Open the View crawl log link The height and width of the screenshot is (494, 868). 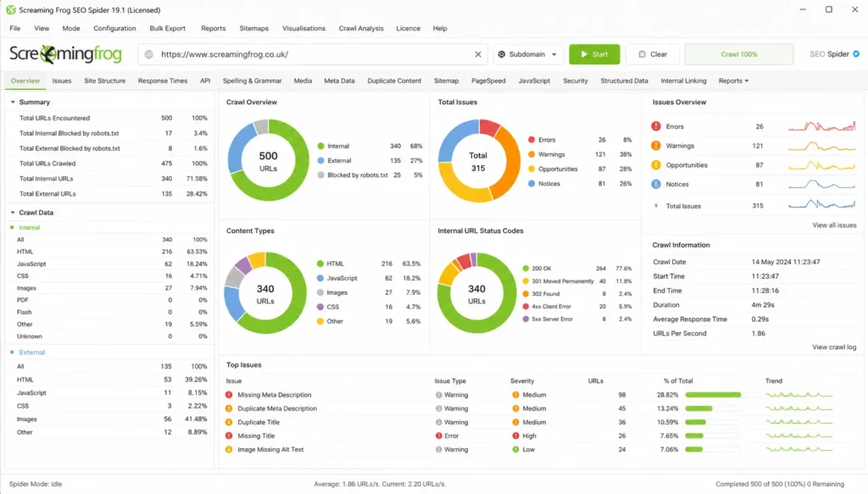(834, 347)
